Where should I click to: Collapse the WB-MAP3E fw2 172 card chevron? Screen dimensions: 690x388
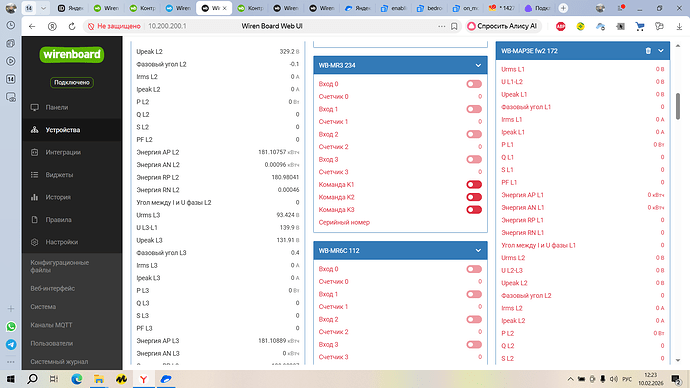tap(661, 51)
